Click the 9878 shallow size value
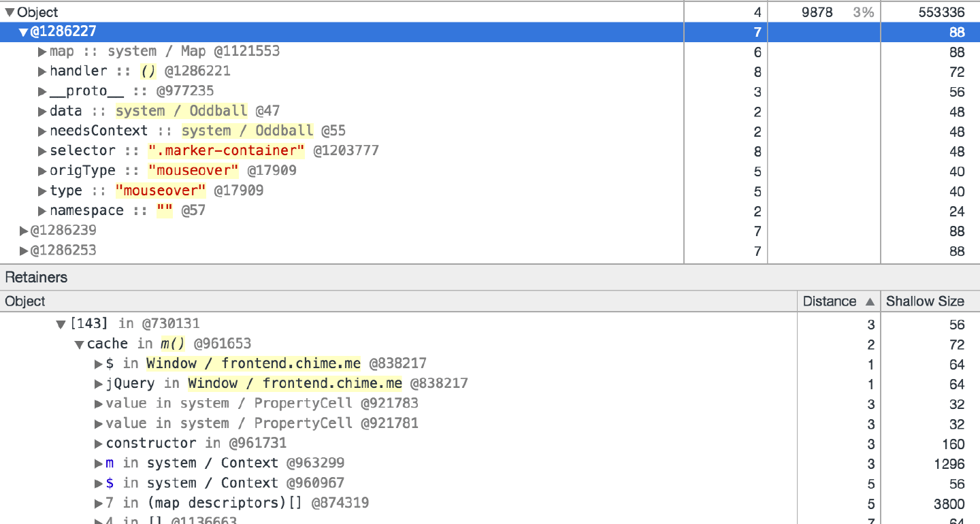Screen dimensions: 980x524 point(817,12)
